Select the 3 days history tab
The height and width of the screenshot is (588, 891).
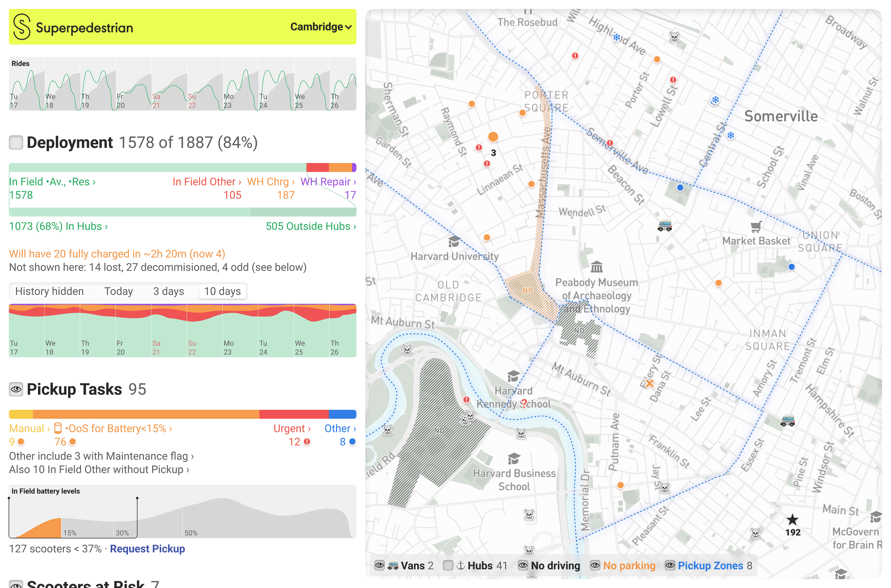(x=168, y=291)
